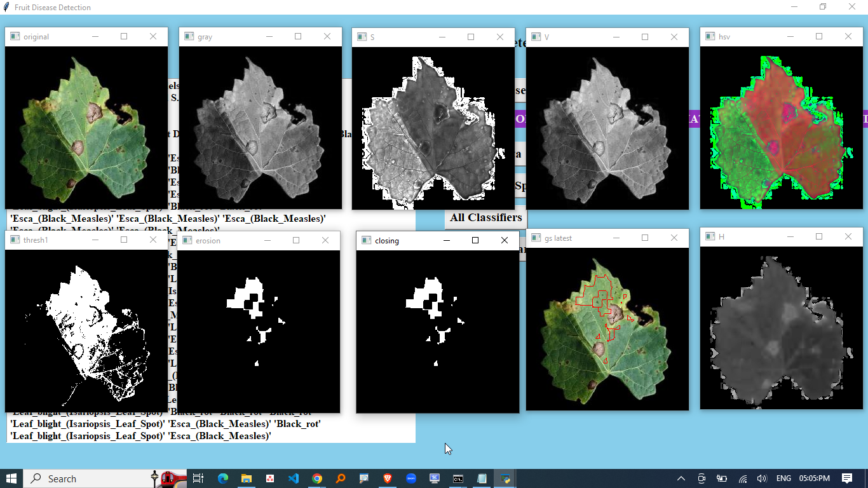Viewport: 868px width, 488px height.
Task: Click the gs latest contour image
Action: tap(607, 329)
